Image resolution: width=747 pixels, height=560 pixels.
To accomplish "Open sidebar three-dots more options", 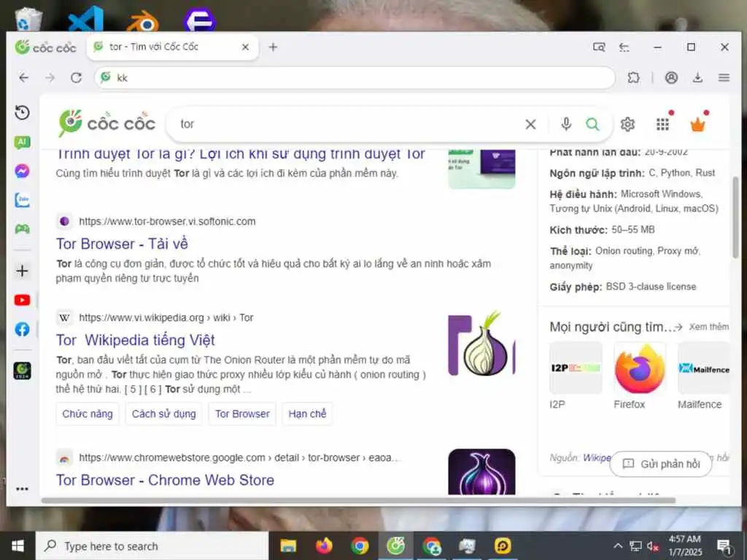I will 22,489.
